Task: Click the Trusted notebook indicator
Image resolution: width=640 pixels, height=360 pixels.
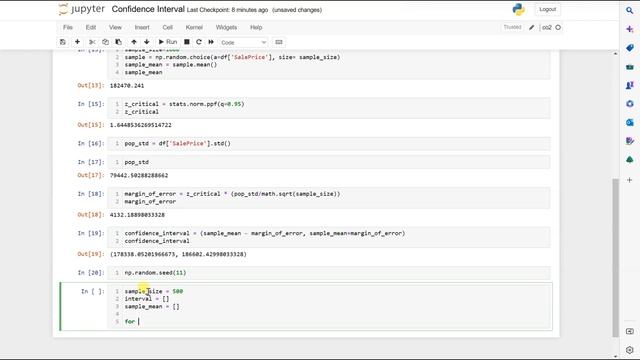Action: [512, 27]
